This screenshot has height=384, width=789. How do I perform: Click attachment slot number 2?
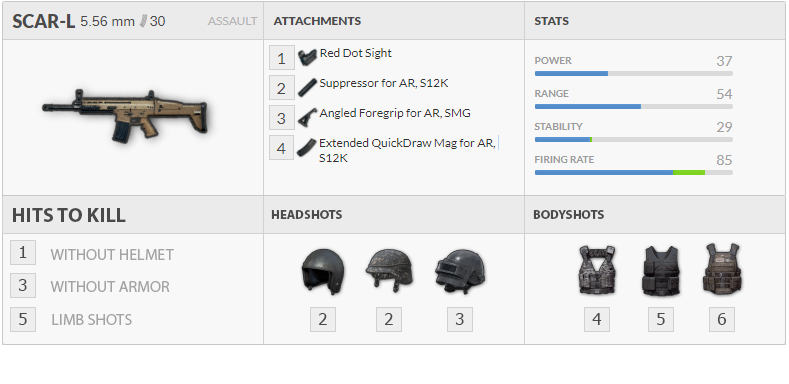(281, 88)
